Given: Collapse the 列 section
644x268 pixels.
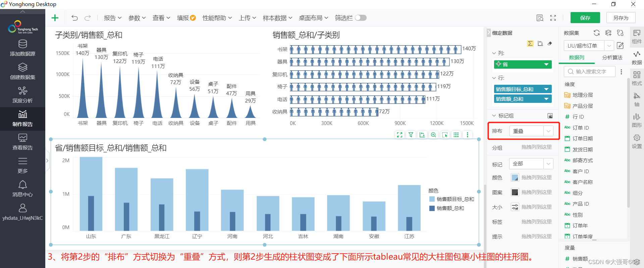Looking at the screenshot, I should tap(494, 53).
